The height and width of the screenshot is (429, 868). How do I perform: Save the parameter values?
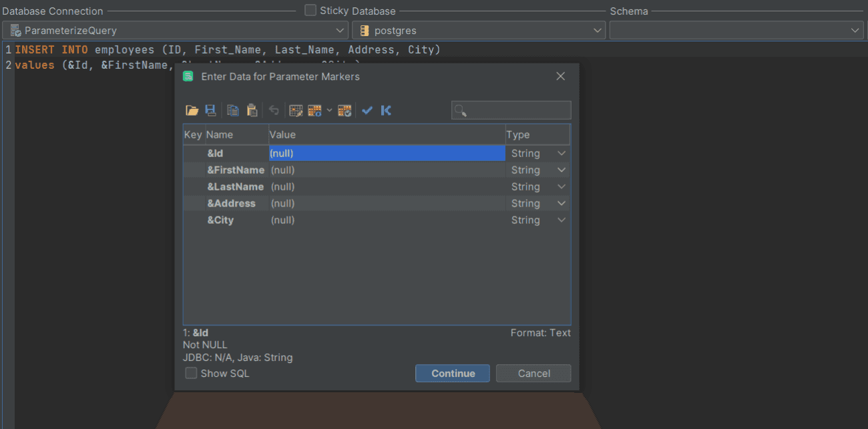(x=210, y=110)
